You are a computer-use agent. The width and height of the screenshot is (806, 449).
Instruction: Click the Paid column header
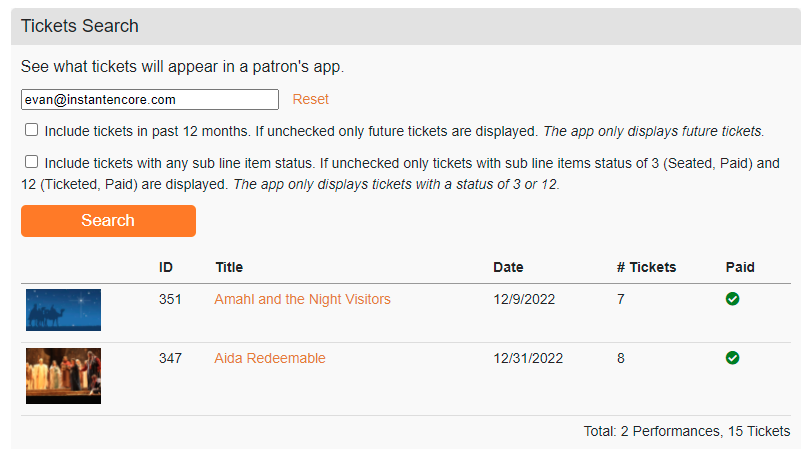coord(740,267)
